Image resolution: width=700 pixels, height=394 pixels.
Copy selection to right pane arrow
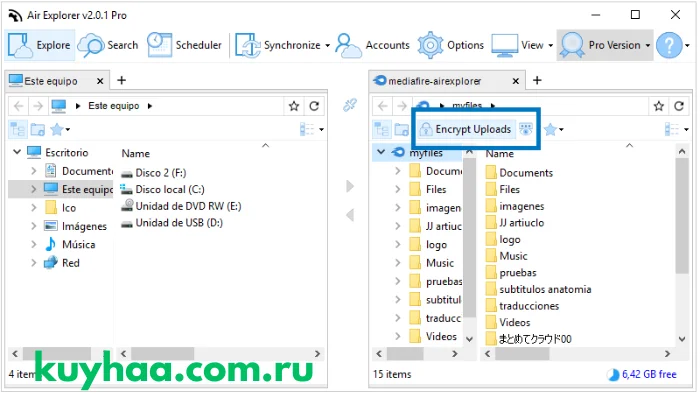(x=350, y=186)
